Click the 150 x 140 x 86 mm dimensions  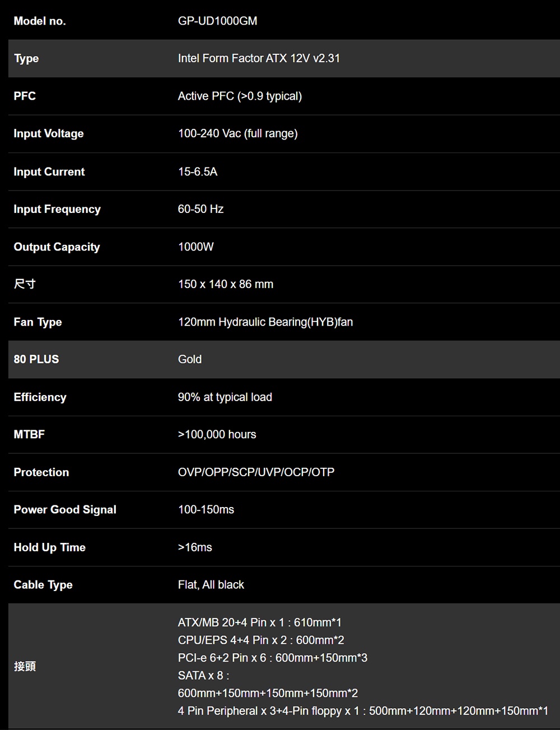coord(226,285)
